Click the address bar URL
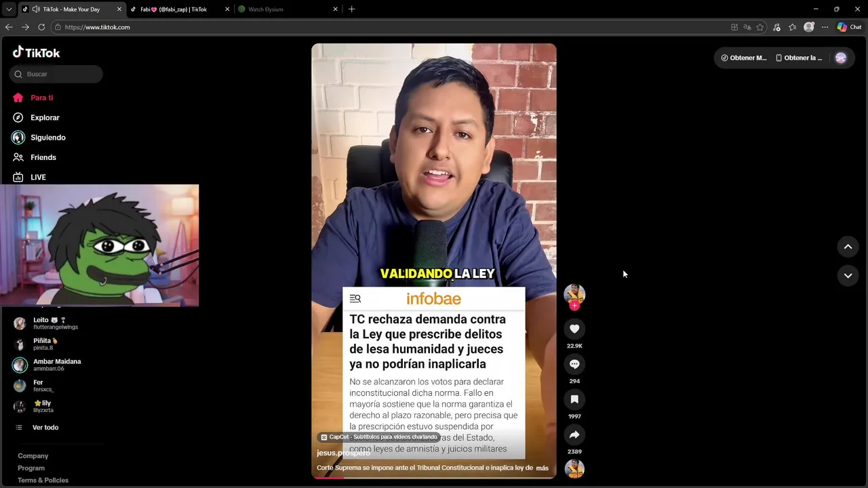Viewport: 868px width, 488px height. click(98, 27)
